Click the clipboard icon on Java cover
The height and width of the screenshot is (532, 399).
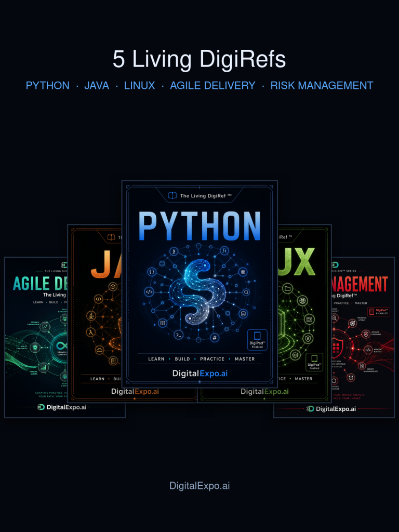pos(113,361)
